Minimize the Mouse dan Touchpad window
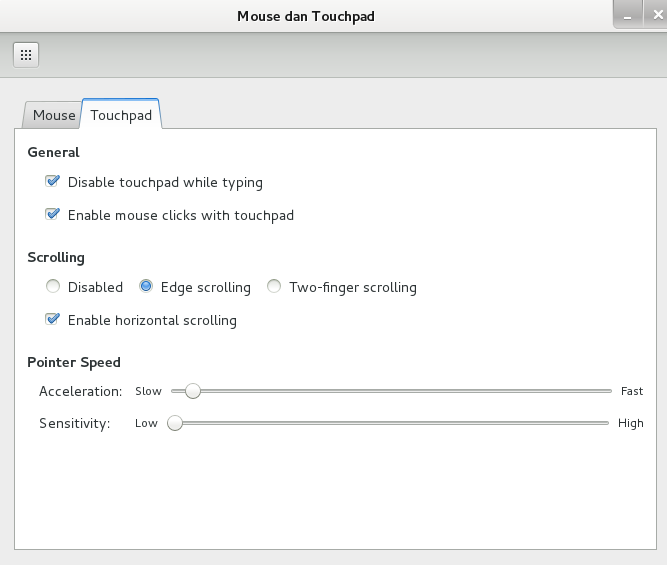 click(628, 15)
